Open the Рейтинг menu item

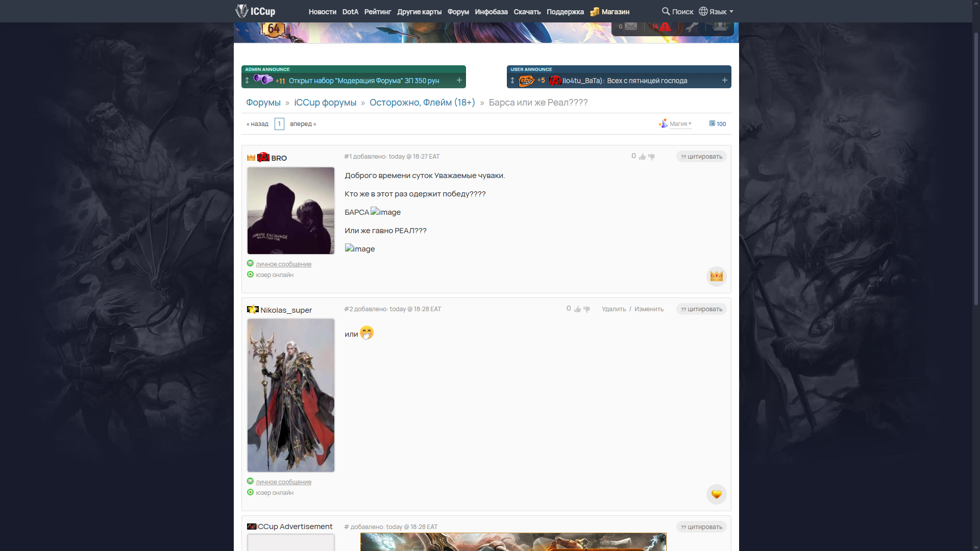coord(378,11)
